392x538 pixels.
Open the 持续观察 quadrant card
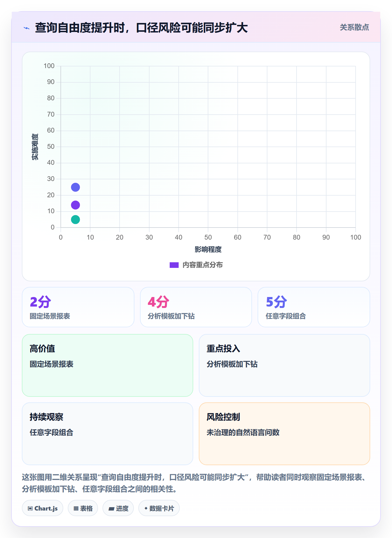pos(108,434)
